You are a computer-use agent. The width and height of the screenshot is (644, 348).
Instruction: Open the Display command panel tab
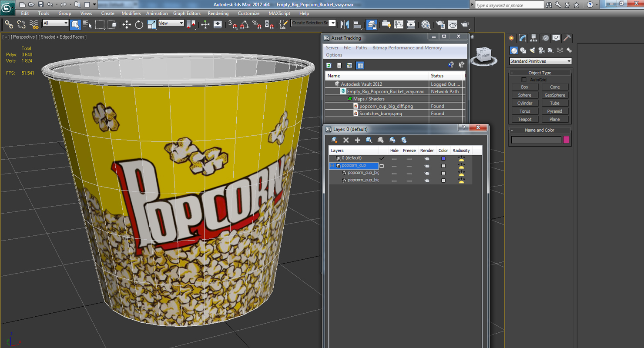[x=556, y=38]
